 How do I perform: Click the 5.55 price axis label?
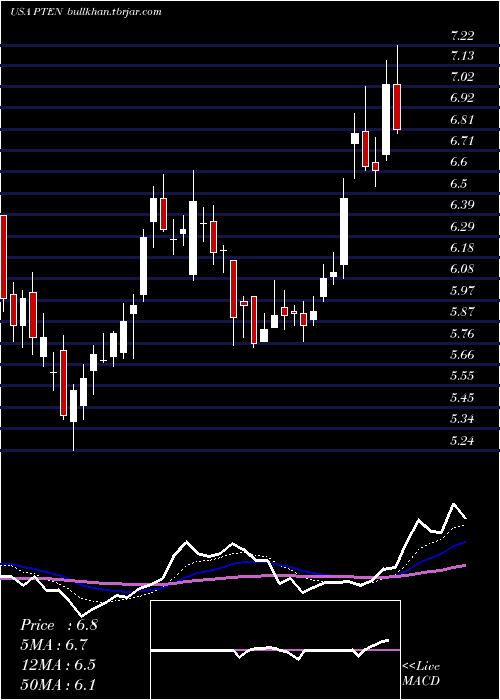462,376
